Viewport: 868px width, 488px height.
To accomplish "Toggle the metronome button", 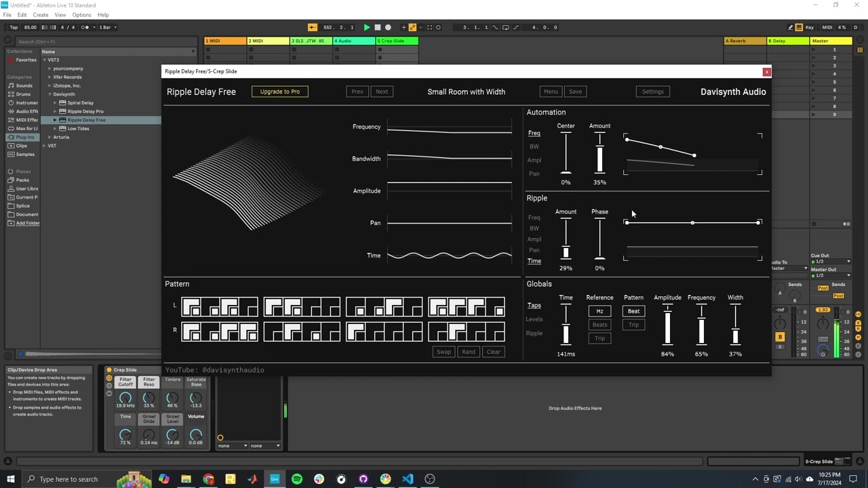I will tap(86, 27).
